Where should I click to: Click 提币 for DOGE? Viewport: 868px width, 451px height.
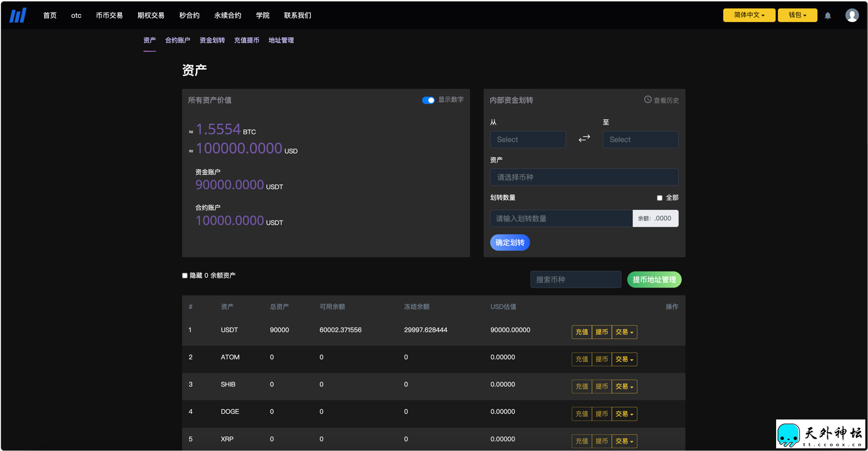click(x=601, y=414)
